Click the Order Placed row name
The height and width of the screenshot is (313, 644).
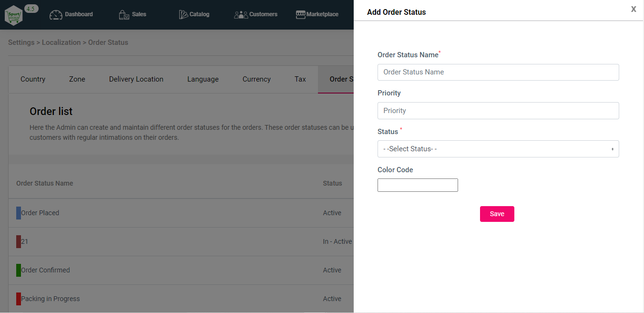point(40,213)
